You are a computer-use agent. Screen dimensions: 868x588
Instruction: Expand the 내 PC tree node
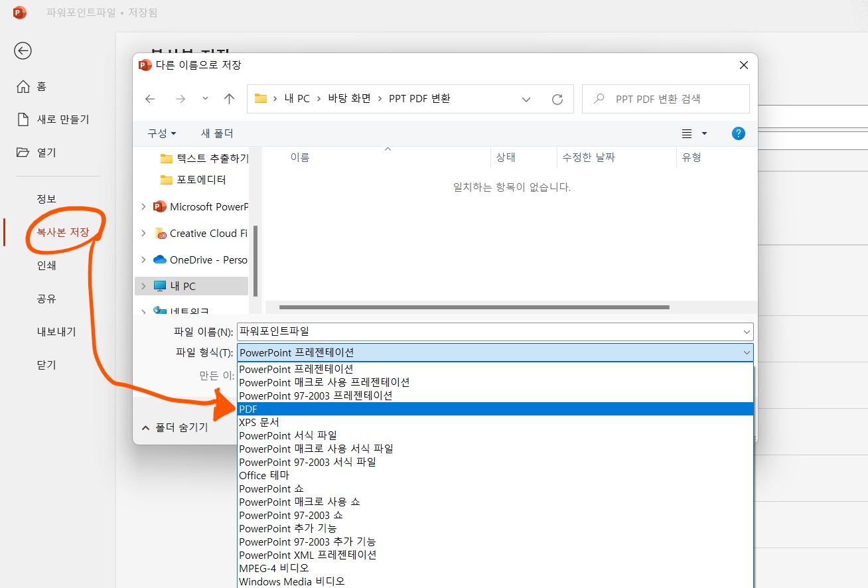[x=143, y=286]
